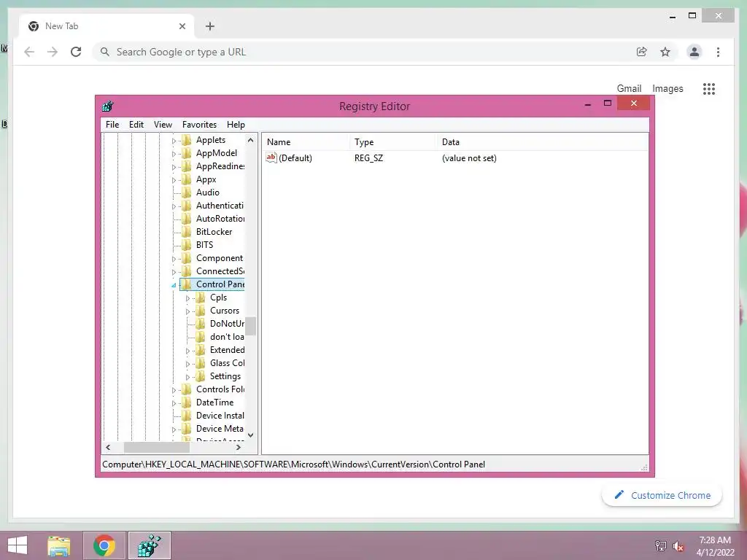Click the Cursors folder icon
This screenshot has height=560, width=747.
[201, 311]
